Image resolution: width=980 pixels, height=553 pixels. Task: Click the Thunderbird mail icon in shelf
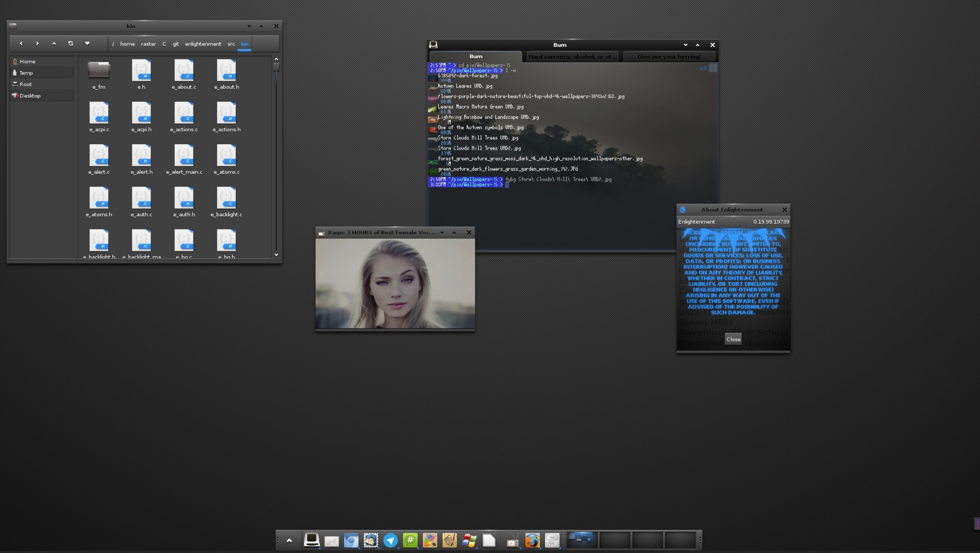[x=371, y=540]
